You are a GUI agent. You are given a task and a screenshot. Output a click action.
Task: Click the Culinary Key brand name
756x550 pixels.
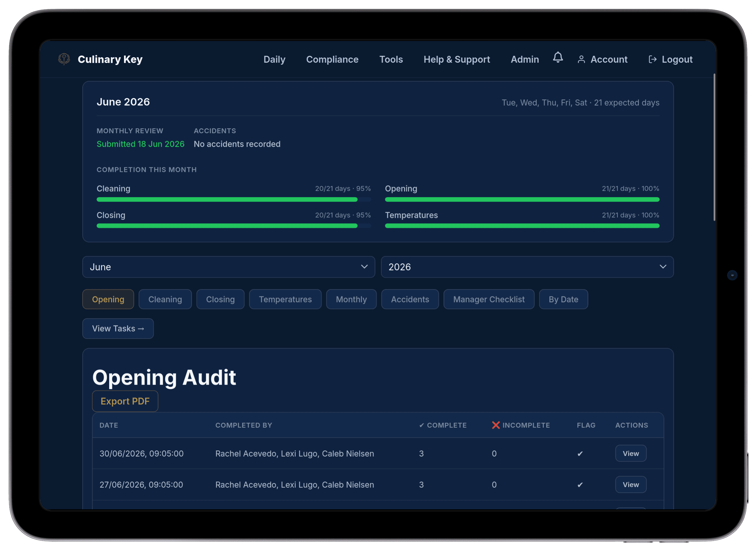point(110,59)
